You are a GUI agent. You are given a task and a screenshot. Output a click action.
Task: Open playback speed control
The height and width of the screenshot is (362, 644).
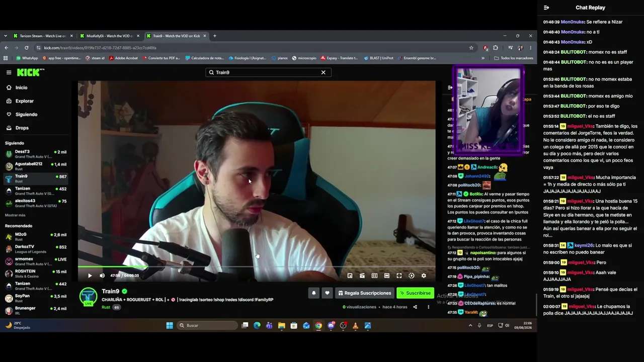coord(412,276)
